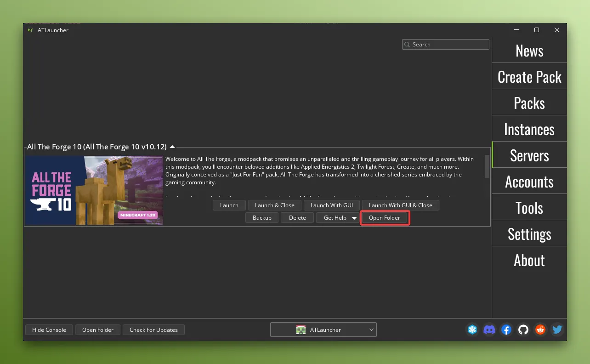Check For Updates from the bottom bar
Screen dimensions: 590x364
pos(153,330)
